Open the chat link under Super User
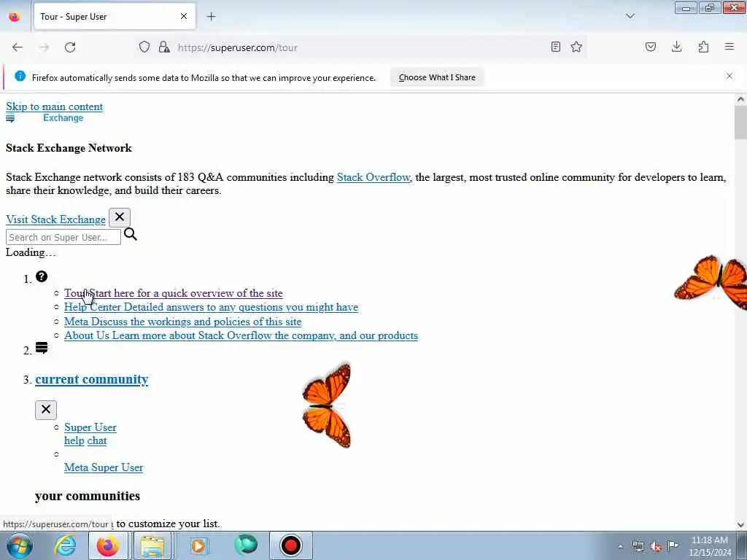 point(97,441)
